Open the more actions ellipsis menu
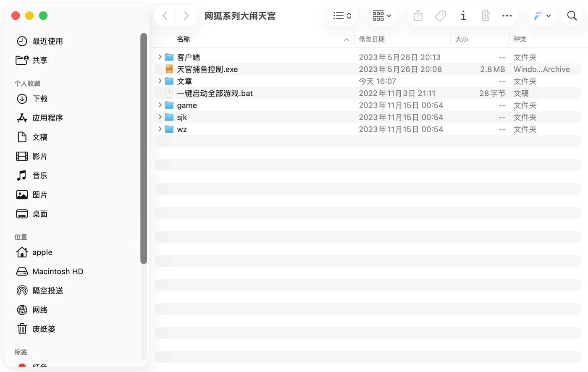Screen dimensions: 588x372 [x=507, y=16]
